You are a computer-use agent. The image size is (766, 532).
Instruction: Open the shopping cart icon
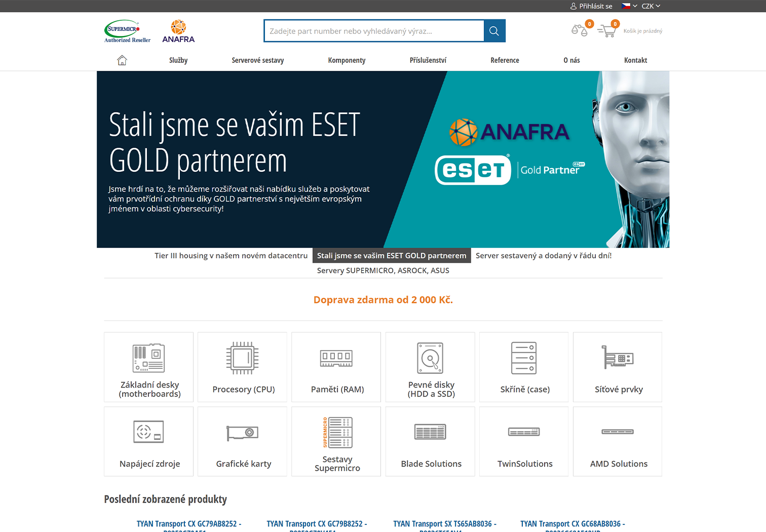(606, 31)
